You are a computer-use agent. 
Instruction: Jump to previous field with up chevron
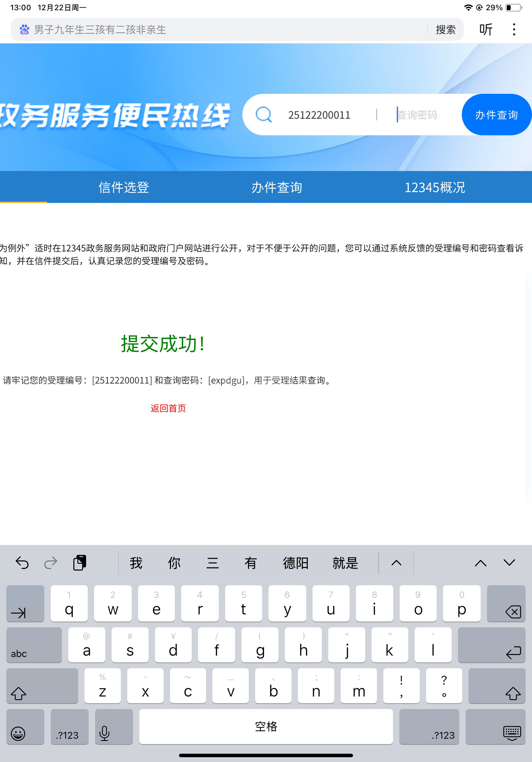480,563
